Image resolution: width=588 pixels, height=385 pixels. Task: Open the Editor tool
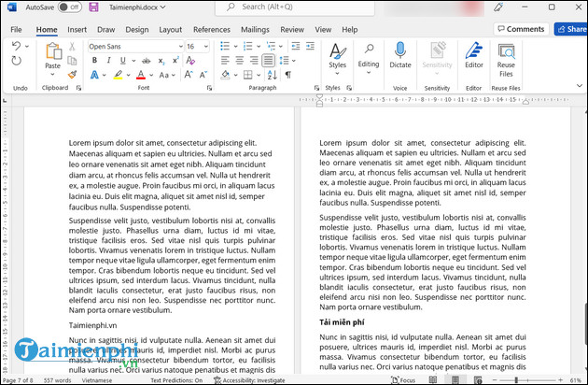(474, 54)
